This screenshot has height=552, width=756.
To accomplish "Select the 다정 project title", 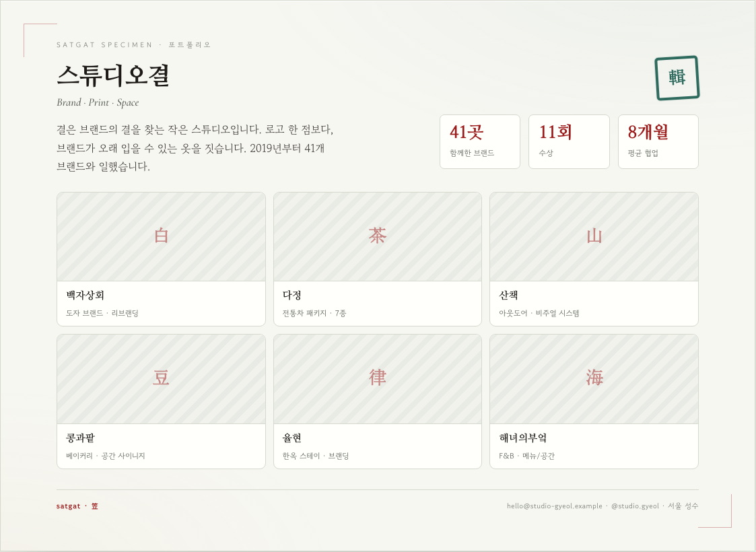I will click(292, 295).
